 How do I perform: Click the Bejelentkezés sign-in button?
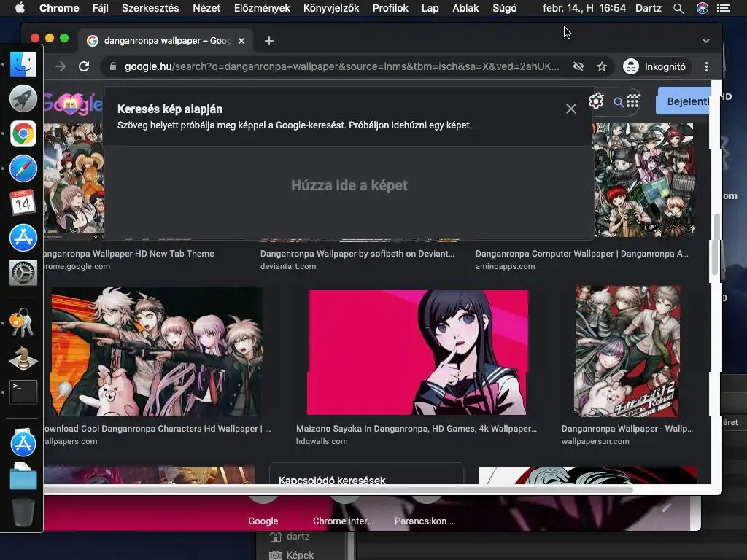click(x=683, y=101)
